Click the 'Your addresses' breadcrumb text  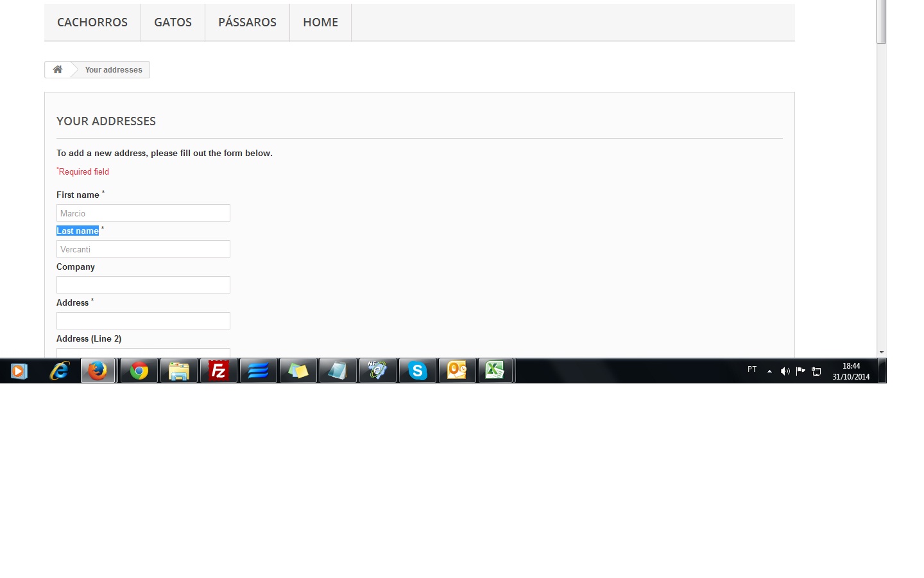tap(114, 70)
